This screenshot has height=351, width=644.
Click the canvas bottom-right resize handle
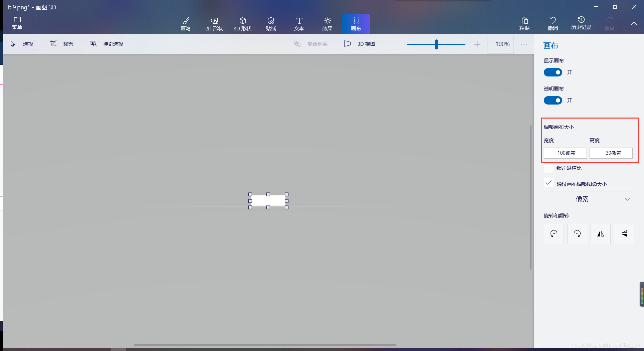coord(286,207)
